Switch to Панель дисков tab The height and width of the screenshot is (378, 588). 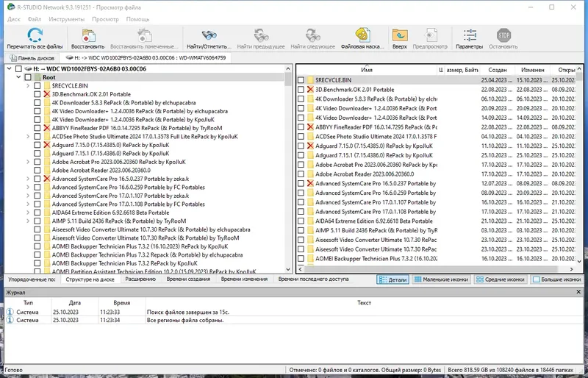(x=32, y=58)
